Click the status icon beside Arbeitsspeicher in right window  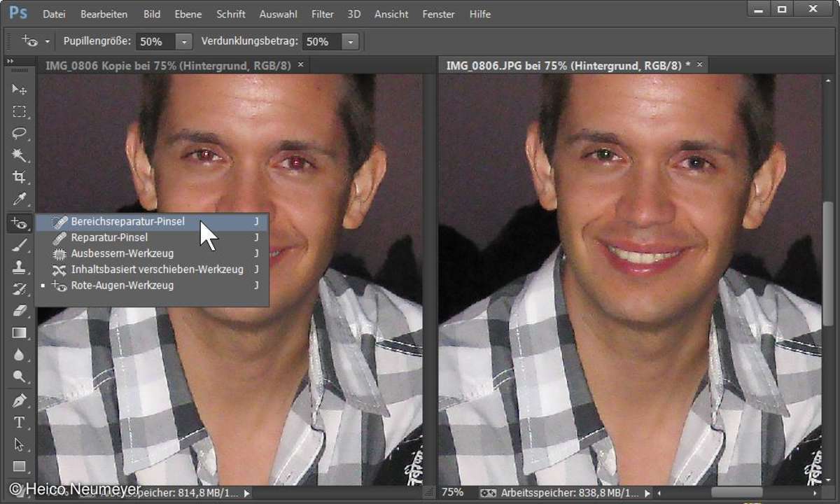488,493
